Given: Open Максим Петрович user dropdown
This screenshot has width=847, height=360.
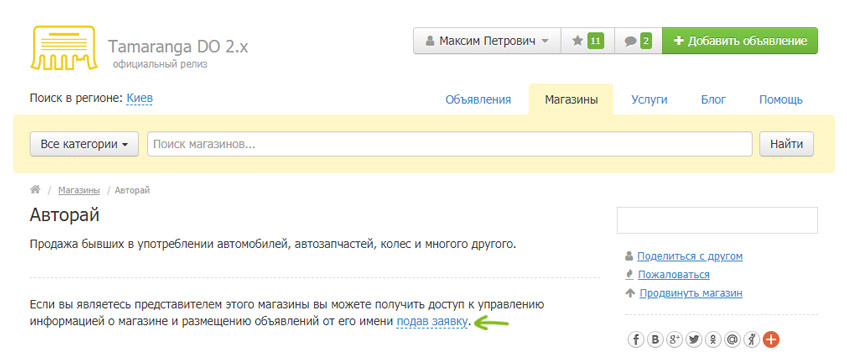Looking at the screenshot, I should [x=487, y=41].
